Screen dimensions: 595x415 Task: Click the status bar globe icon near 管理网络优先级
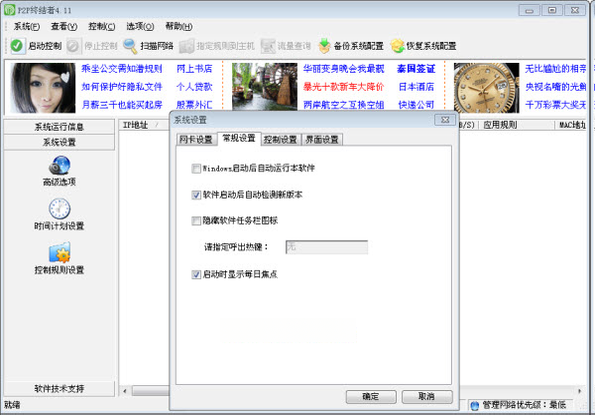(474, 406)
